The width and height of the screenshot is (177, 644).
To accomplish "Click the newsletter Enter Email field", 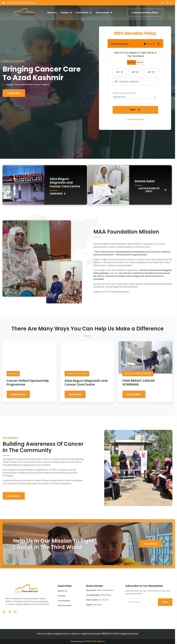I will 141,602.
